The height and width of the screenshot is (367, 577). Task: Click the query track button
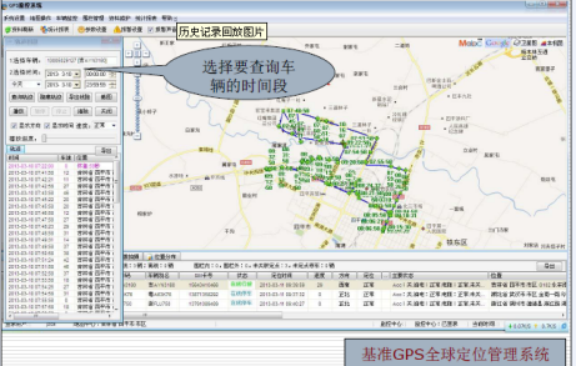(x=22, y=97)
